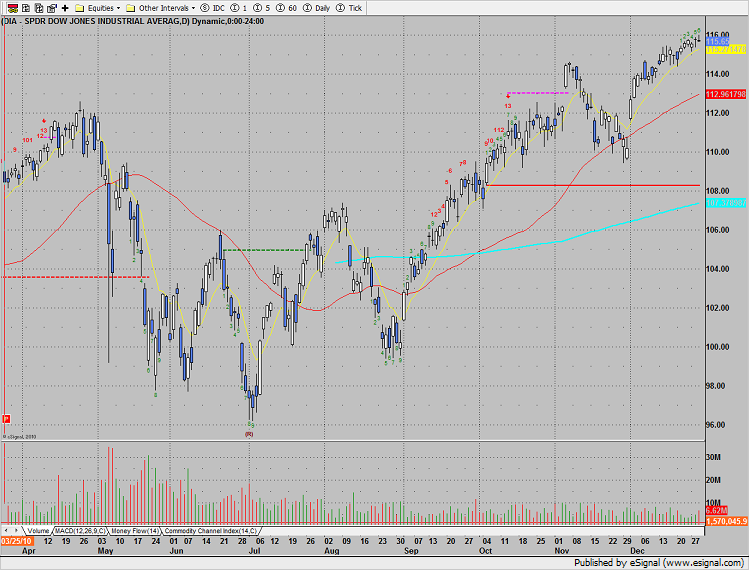The height and width of the screenshot is (570, 749).
Task: Click the 116.00 price axis label
Action: pos(717,34)
